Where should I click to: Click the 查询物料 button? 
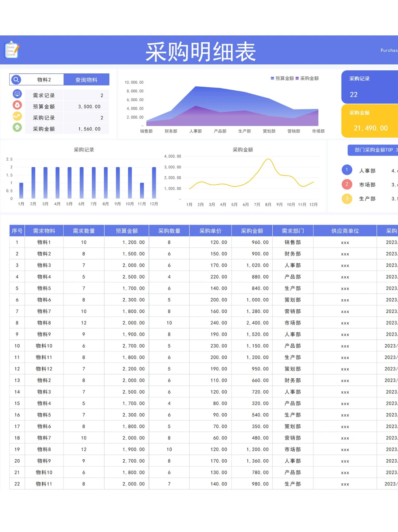click(x=86, y=80)
